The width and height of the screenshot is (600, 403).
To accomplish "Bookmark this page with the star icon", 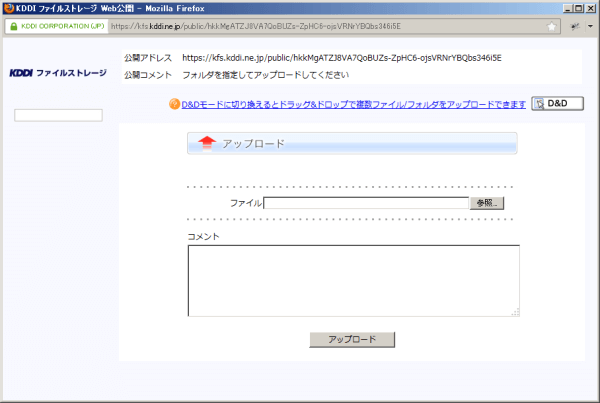I will point(552,26).
